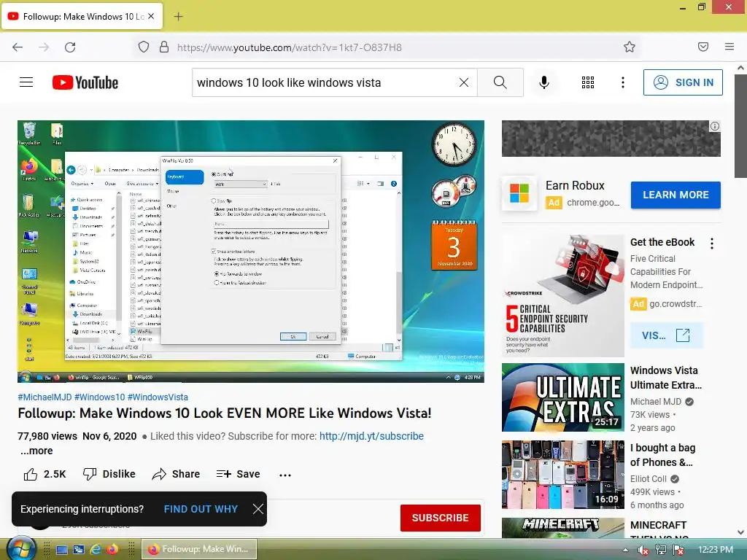Viewport: 747px width, 560px height.
Task: Launch Internet Explorer from quick launch
Action: coord(96,550)
